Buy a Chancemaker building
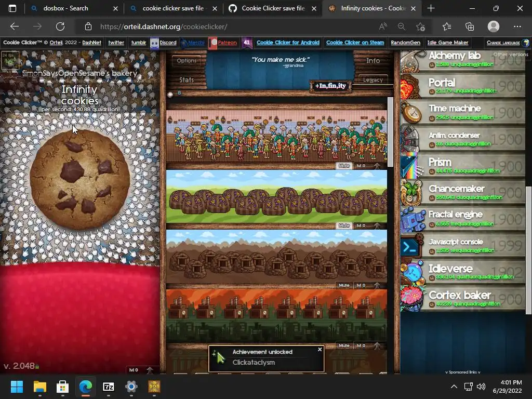The image size is (532, 399). click(463, 193)
